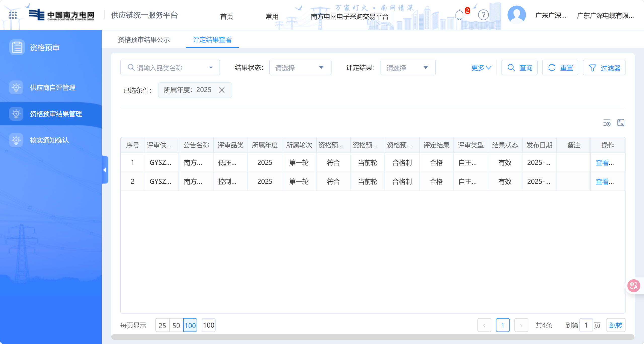Open the 评定结果 dropdown

coord(408,68)
